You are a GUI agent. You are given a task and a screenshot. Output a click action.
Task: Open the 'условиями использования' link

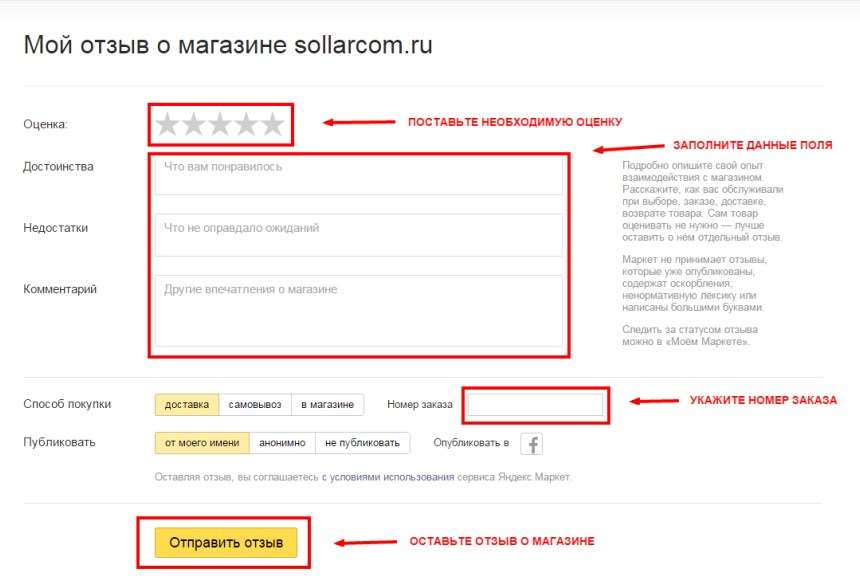coord(392,477)
